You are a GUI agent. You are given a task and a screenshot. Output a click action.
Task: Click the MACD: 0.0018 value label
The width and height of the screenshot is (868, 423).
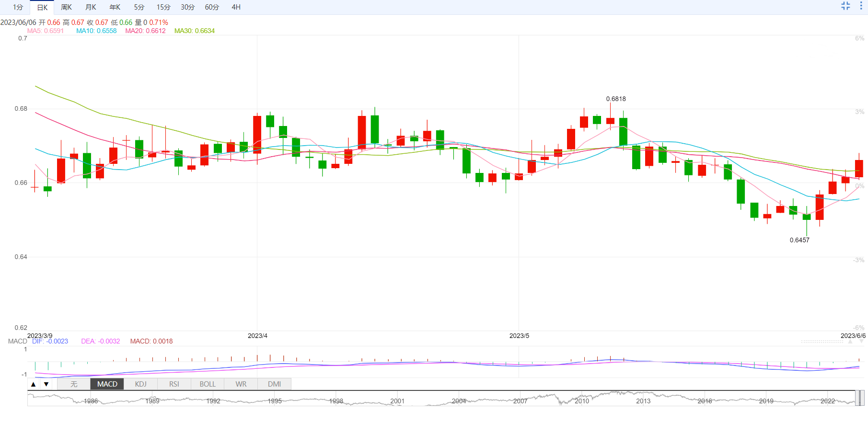point(151,341)
